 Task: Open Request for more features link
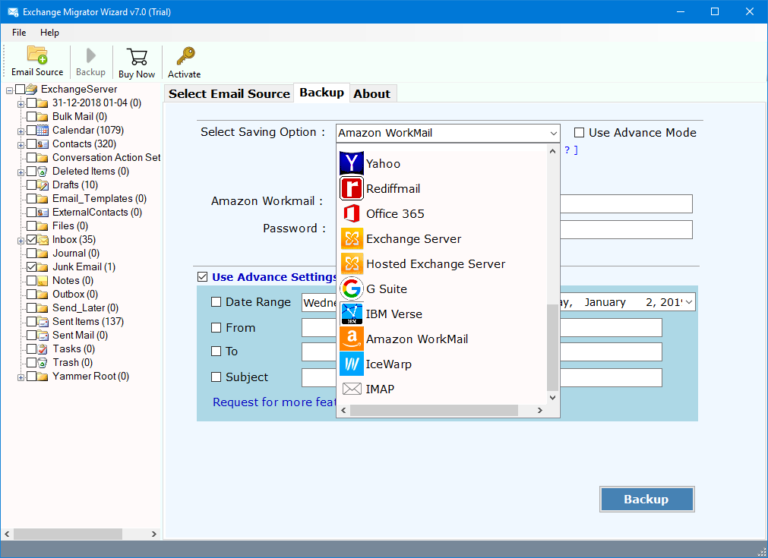click(274, 402)
